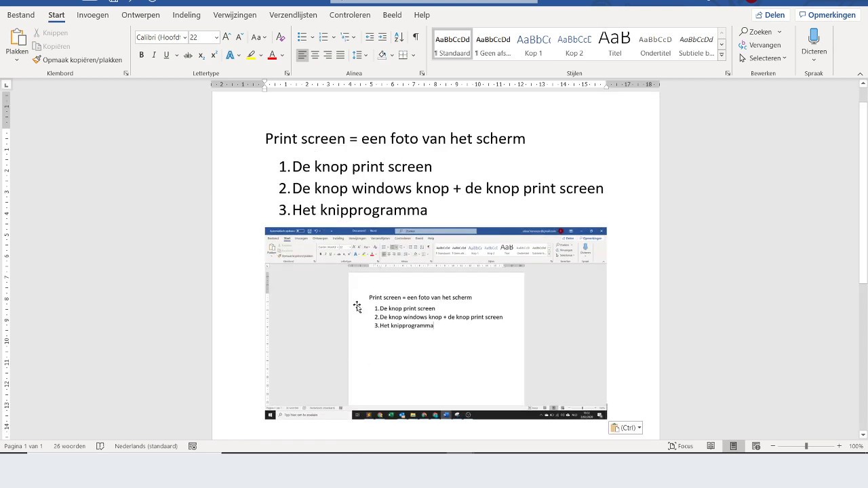Apply red font color A button
This screenshot has height=488, width=868.
pos(272,55)
